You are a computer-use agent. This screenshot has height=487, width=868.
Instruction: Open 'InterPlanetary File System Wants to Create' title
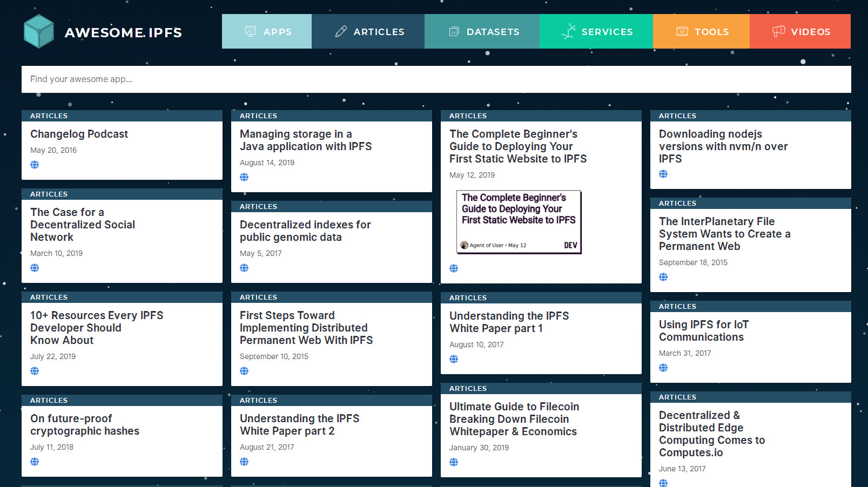[x=725, y=234]
